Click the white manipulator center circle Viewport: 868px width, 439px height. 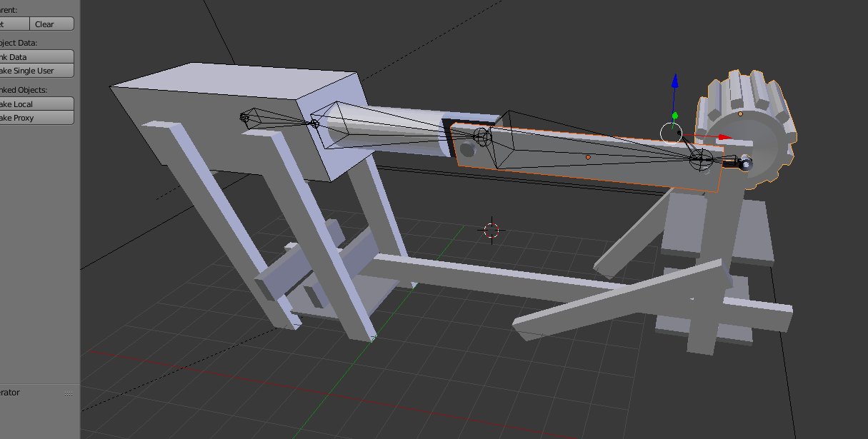[x=672, y=133]
